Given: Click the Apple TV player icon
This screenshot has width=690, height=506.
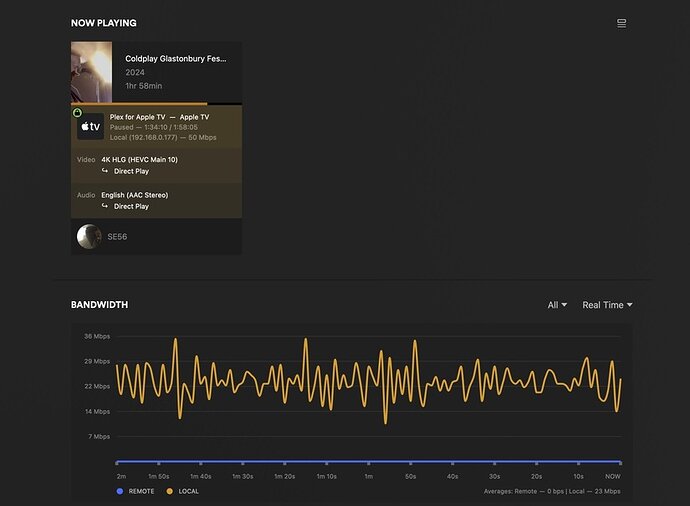Looking at the screenshot, I should click(91, 126).
